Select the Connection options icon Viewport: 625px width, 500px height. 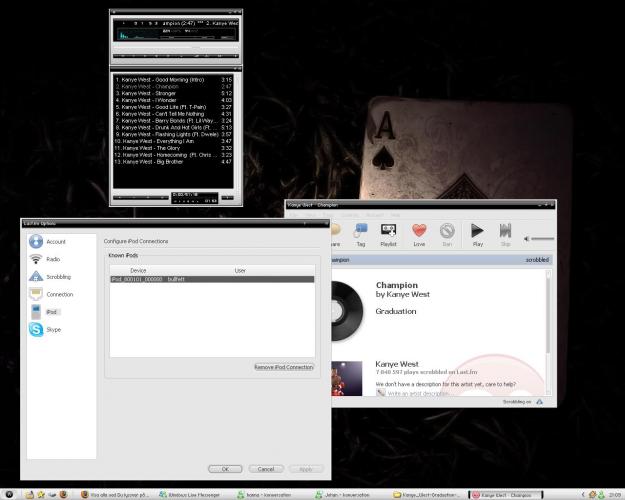37,294
